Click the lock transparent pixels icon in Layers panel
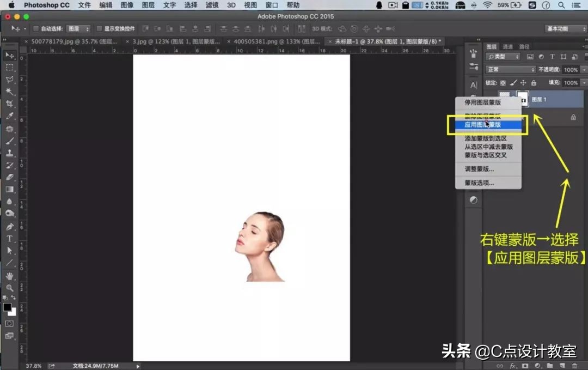 (504, 83)
